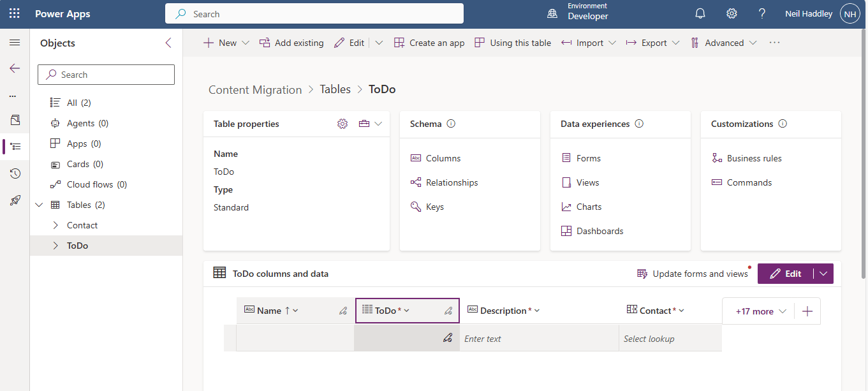The image size is (868, 391).
Task: Click the help question mark icon
Action: click(761, 13)
